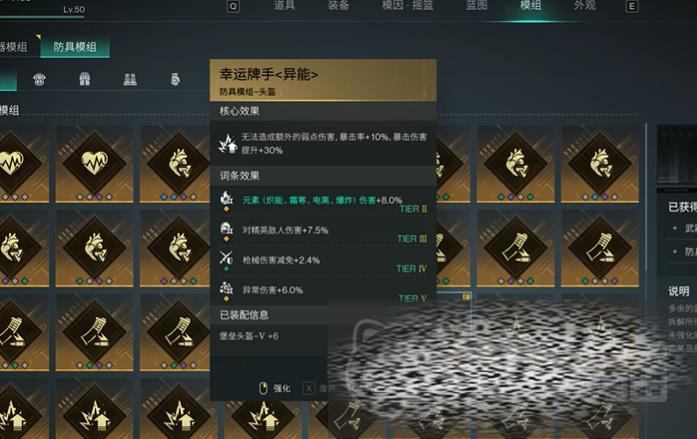Open the 模因·摇篮 tab
Viewport: 697px width, 439px height.
tap(408, 5)
